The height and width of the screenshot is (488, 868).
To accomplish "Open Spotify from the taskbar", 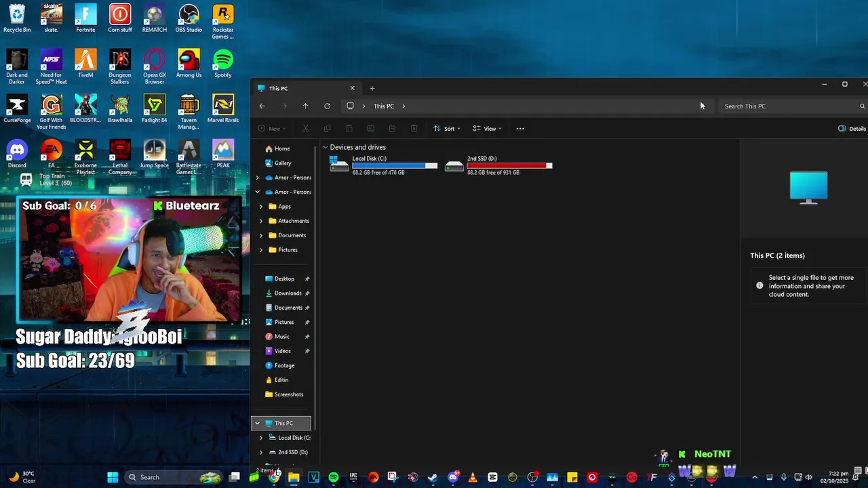I will point(334,477).
